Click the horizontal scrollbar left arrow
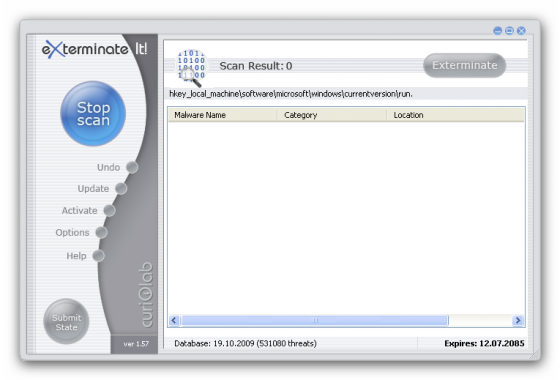Screen dimensions: 560x380 [174, 320]
